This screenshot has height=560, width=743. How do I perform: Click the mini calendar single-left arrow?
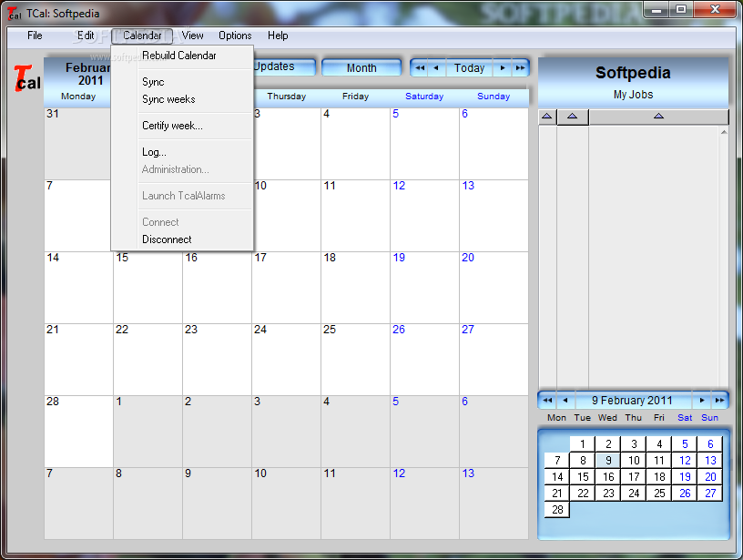565,401
